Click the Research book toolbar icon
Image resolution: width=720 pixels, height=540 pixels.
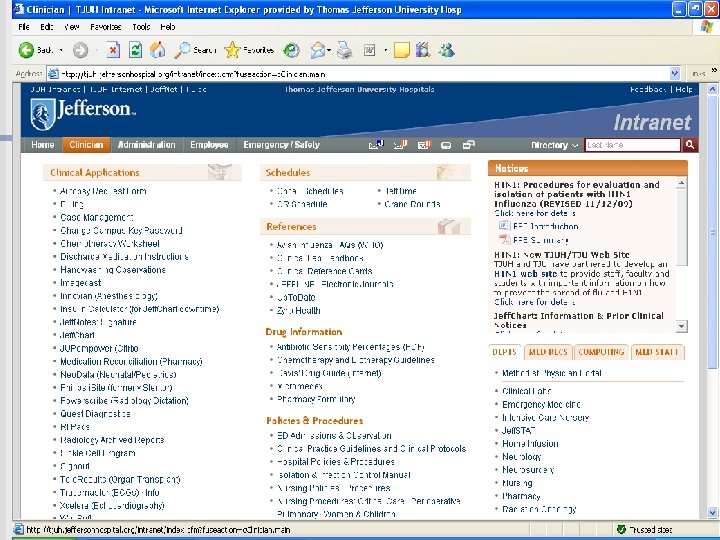coord(423,50)
